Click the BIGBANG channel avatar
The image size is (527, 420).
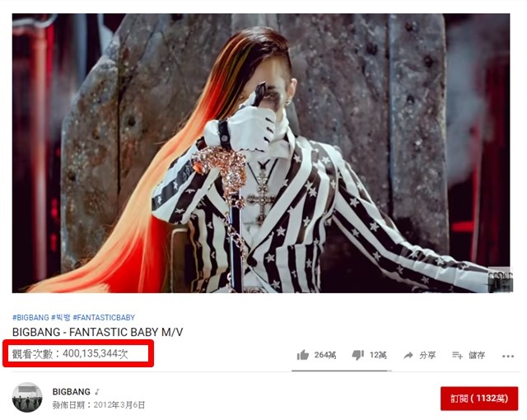pyautogui.click(x=27, y=397)
